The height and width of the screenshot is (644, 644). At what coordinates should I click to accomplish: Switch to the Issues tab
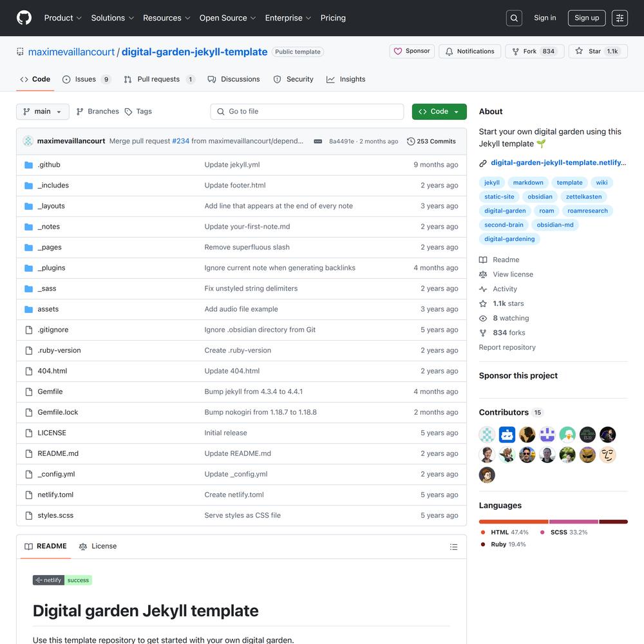pyautogui.click(x=86, y=79)
